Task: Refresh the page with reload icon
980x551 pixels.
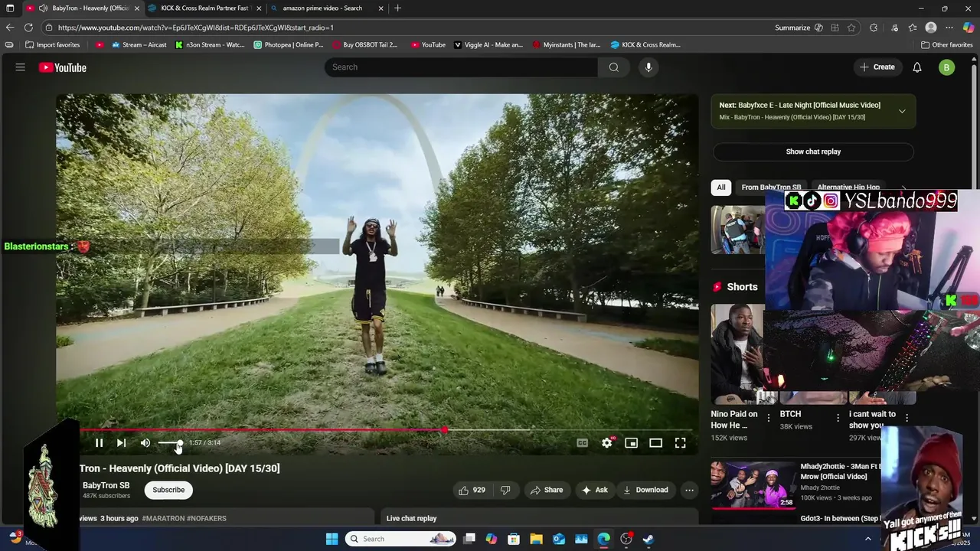Action: [x=28, y=28]
